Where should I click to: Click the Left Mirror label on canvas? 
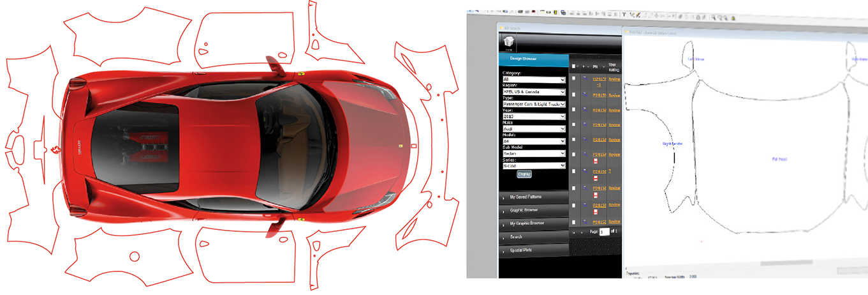pos(695,59)
